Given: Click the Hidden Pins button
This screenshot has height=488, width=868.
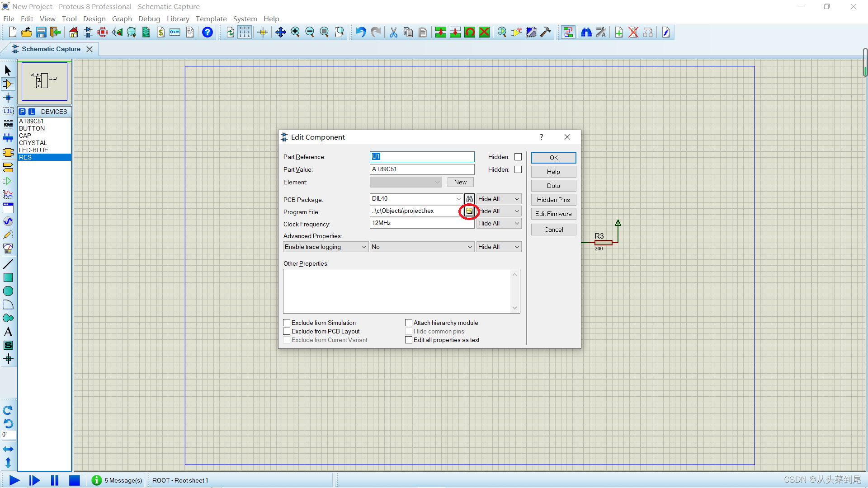Looking at the screenshot, I should [553, 200].
